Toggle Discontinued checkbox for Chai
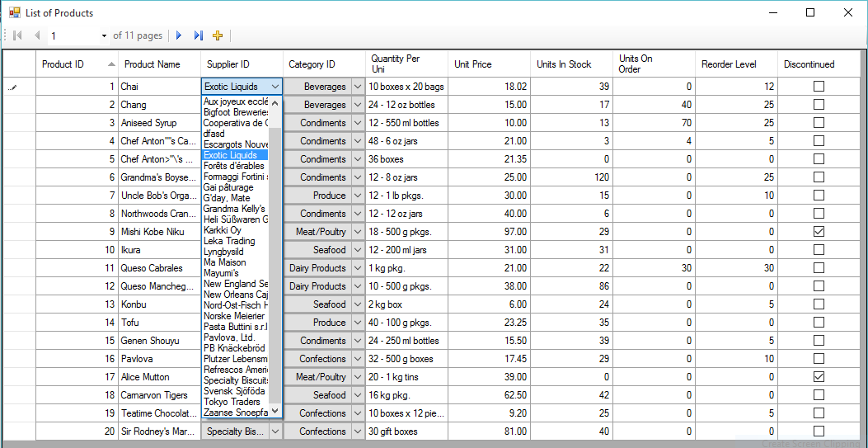The image size is (868, 448). (819, 87)
